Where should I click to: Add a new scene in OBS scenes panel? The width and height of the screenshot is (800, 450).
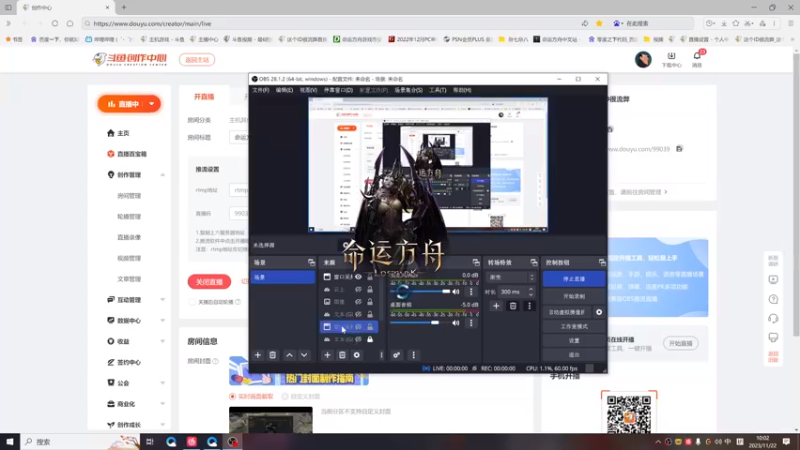point(258,355)
